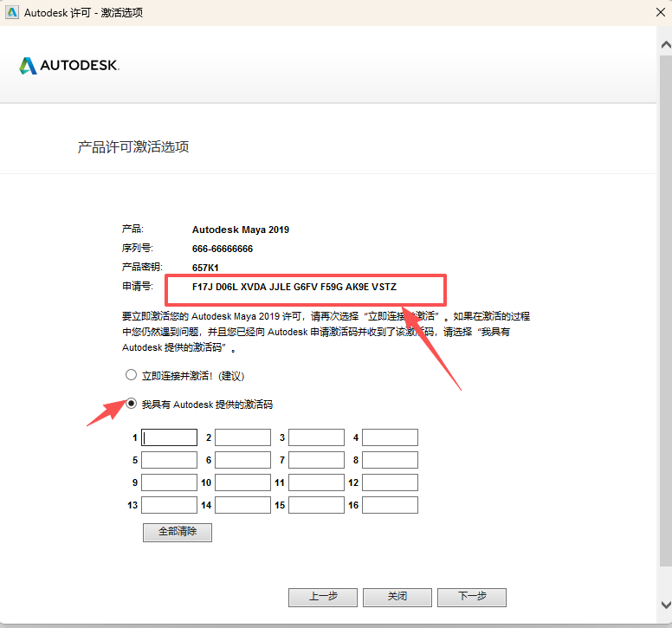This screenshot has height=628, width=672.
Task: Click the '序列号:' label
Action: click(x=138, y=249)
